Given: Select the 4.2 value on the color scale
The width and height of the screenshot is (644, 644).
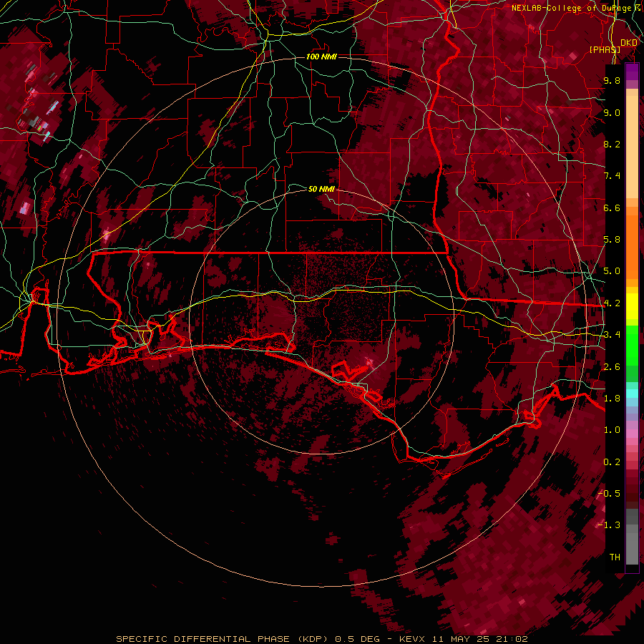Looking at the screenshot, I should coord(612,303).
